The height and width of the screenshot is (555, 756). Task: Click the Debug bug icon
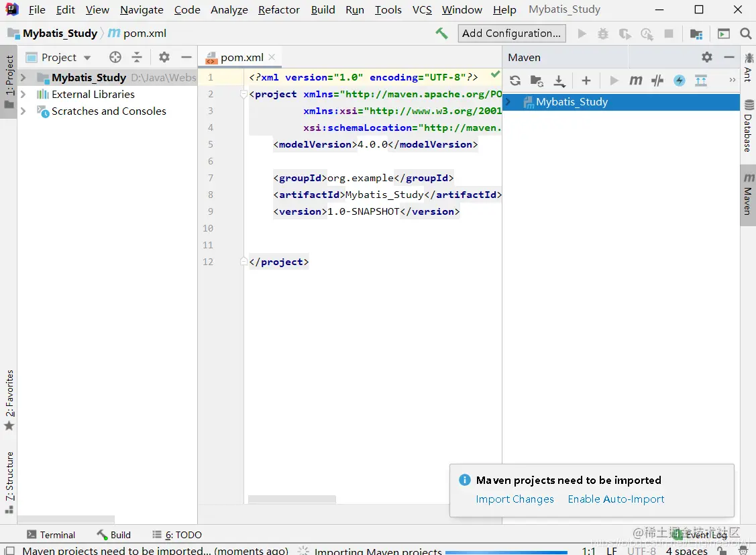[x=603, y=34]
